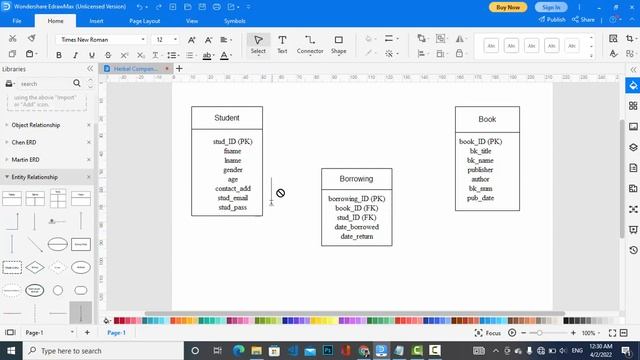640x360 pixels.
Task: Add a new page with plus
Action: pyautogui.click(x=87, y=333)
